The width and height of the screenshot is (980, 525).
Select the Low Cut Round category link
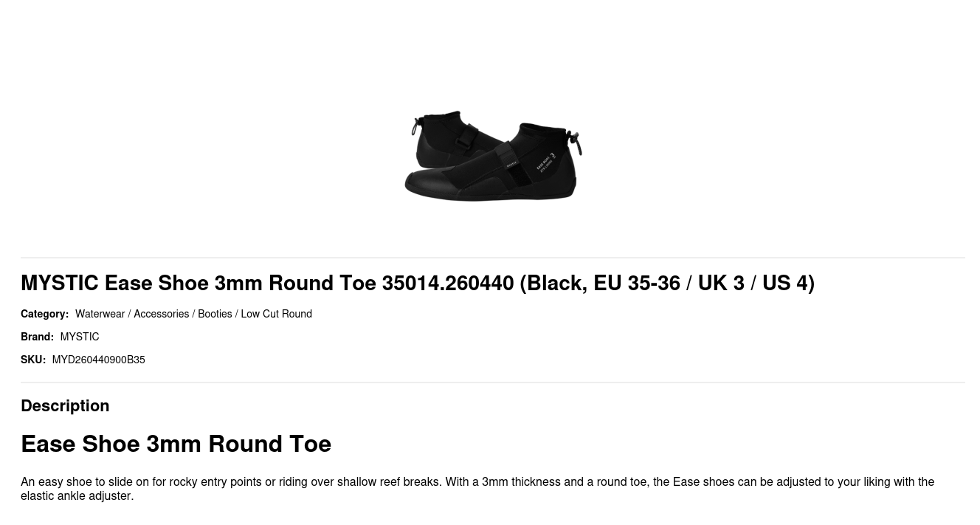(276, 314)
